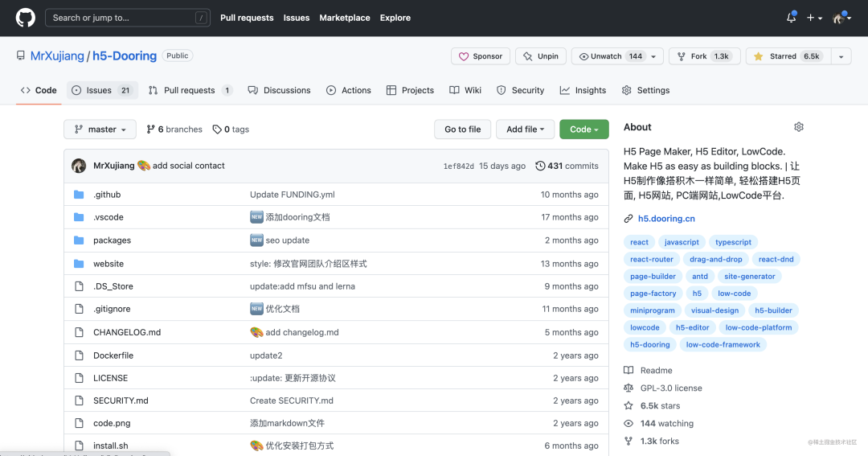The height and width of the screenshot is (456, 868).
Task: Switch to the Issues tab
Action: click(x=102, y=90)
